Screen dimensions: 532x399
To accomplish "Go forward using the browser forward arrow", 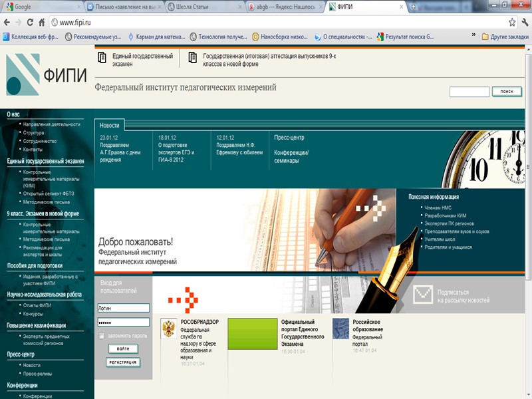I will point(19,23).
